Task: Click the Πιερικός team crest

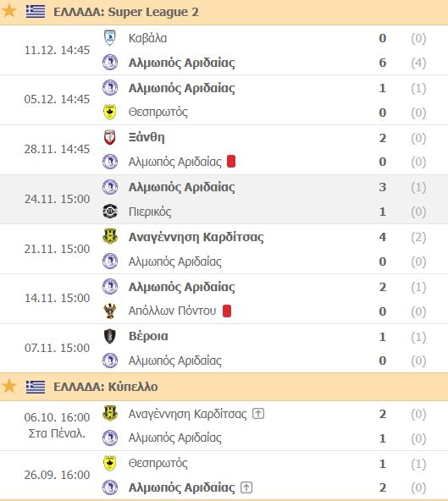Action: [x=110, y=212]
